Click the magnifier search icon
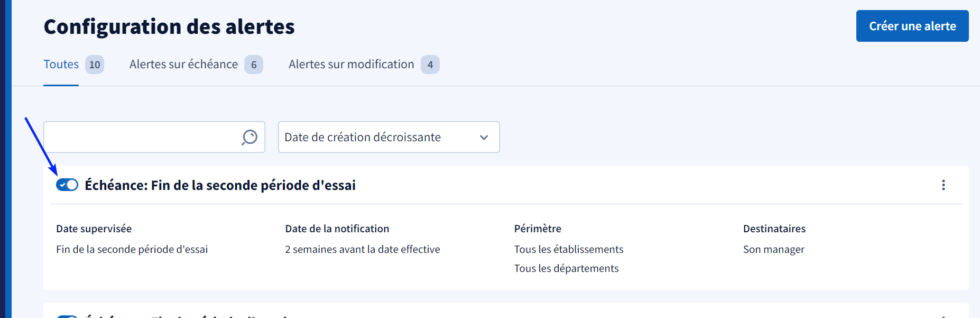 pyautogui.click(x=249, y=138)
